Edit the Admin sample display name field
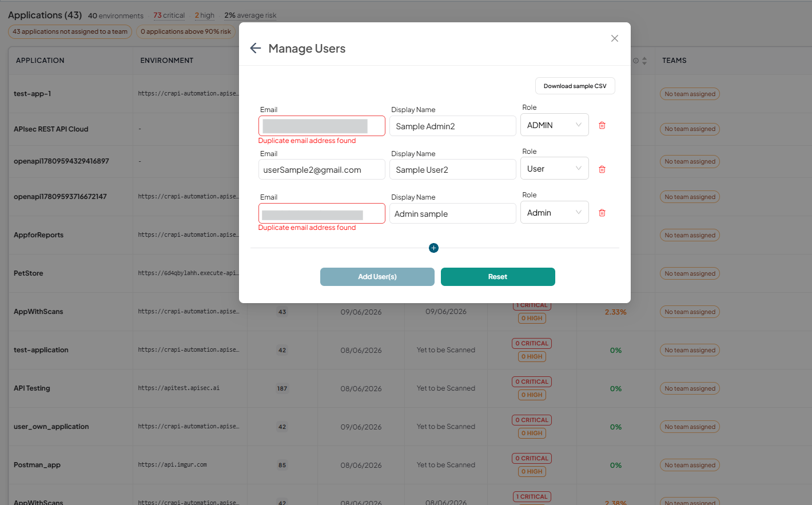812x505 pixels. (x=453, y=213)
